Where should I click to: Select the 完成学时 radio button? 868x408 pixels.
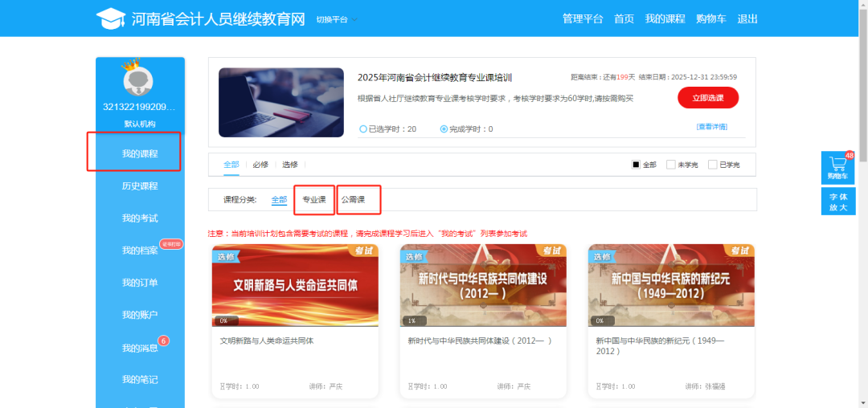click(x=444, y=129)
